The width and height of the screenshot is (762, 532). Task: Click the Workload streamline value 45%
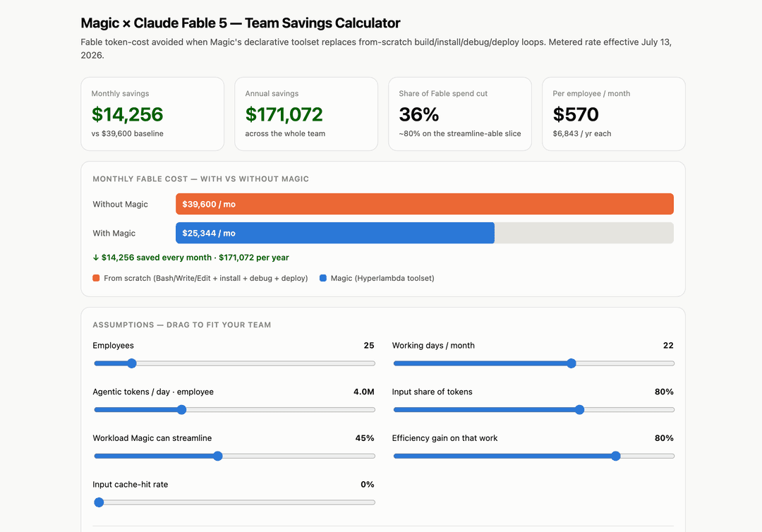(x=365, y=437)
